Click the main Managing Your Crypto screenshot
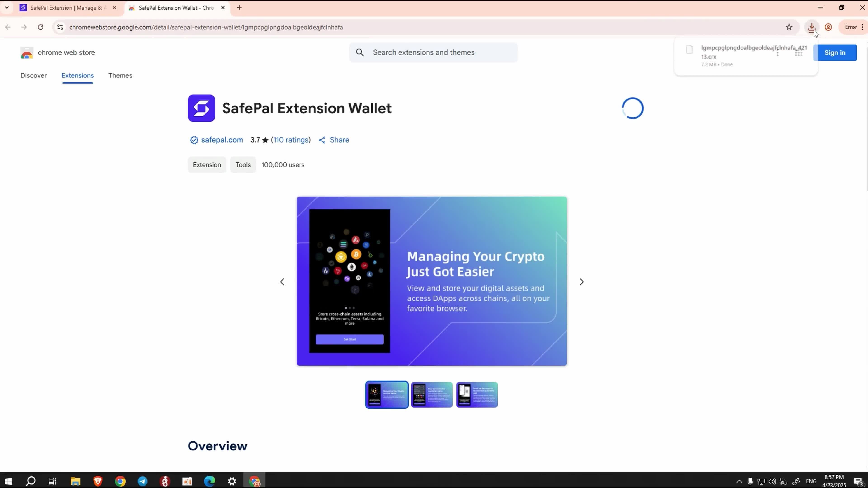The height and width of the screenshot is (488, 868). point(432,281)
